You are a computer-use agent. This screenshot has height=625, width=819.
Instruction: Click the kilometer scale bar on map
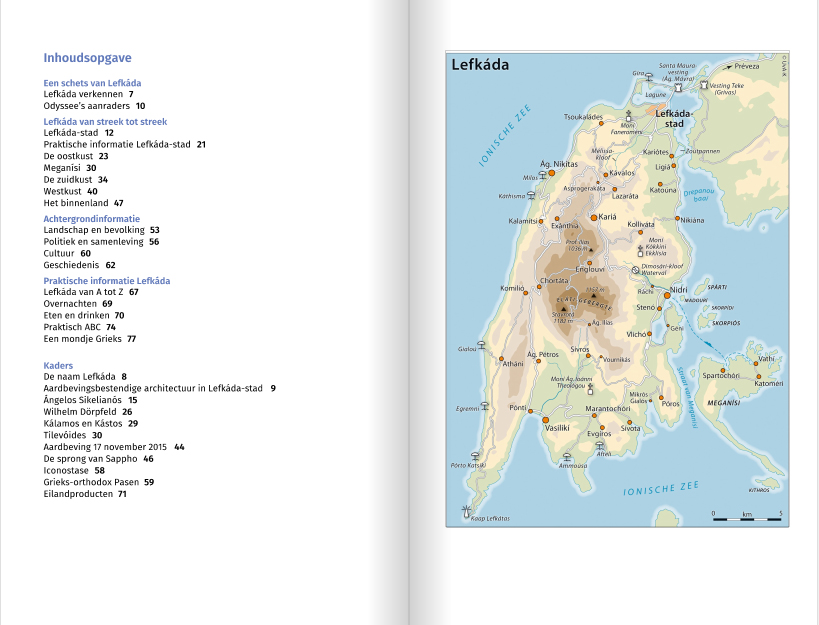coord(747,521)
